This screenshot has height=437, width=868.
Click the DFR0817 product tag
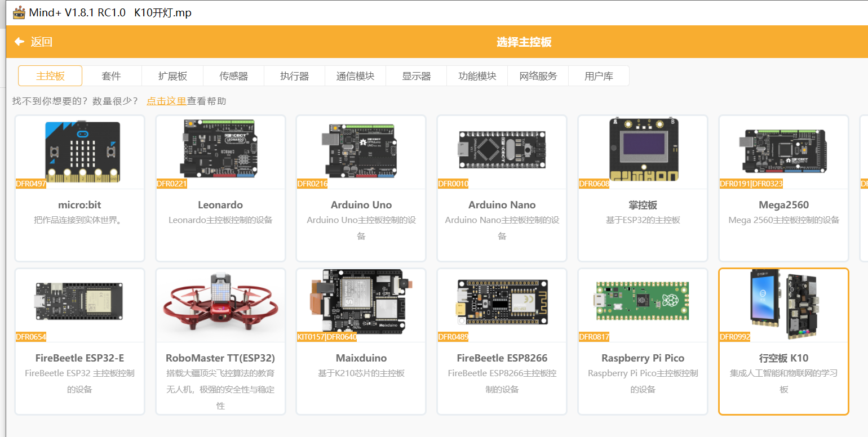[x=594, y=337]
